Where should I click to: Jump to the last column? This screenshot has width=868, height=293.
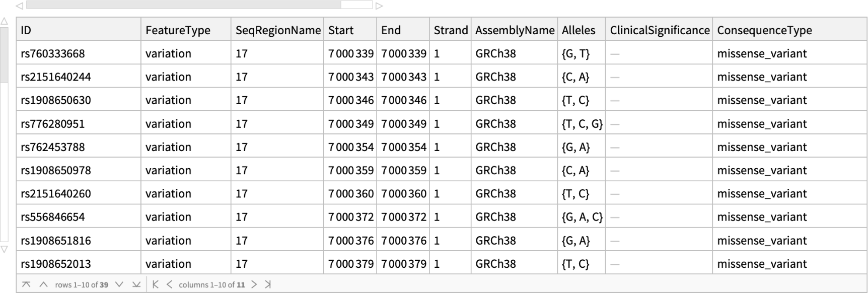[x=268, y=284]
